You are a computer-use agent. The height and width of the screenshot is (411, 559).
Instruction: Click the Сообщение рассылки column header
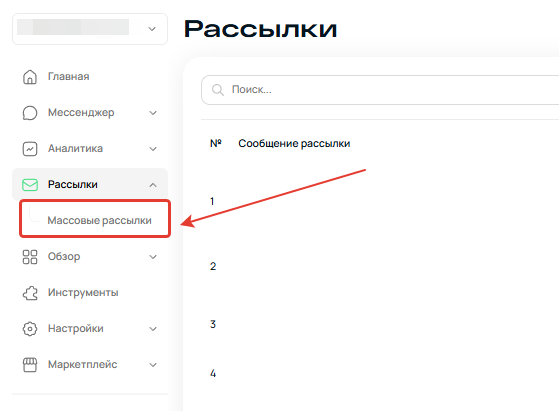tap(294, 144)
